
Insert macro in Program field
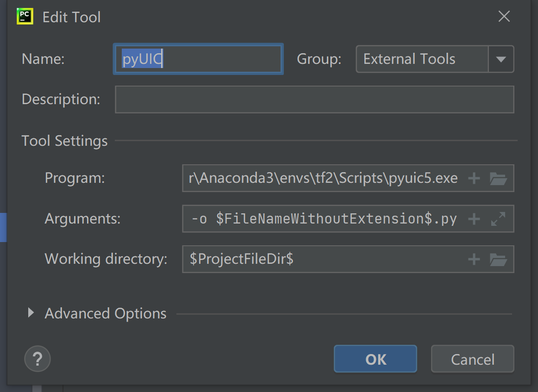click(474, 178)
